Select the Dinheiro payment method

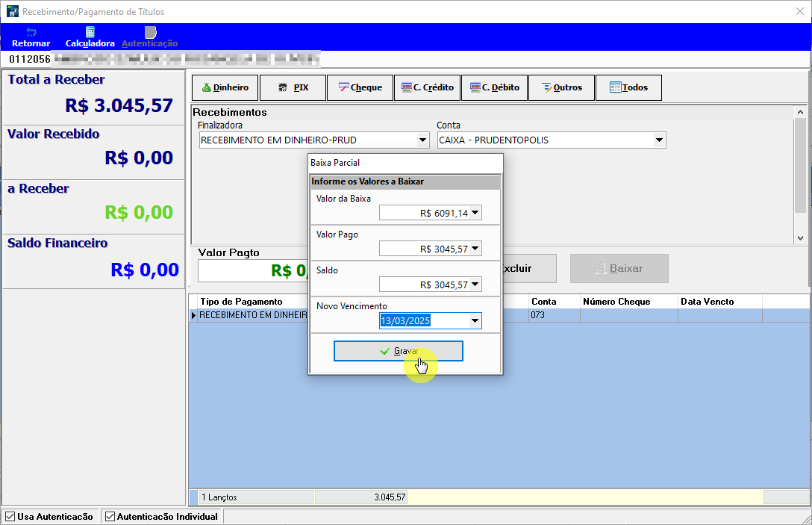click(225, 87)
